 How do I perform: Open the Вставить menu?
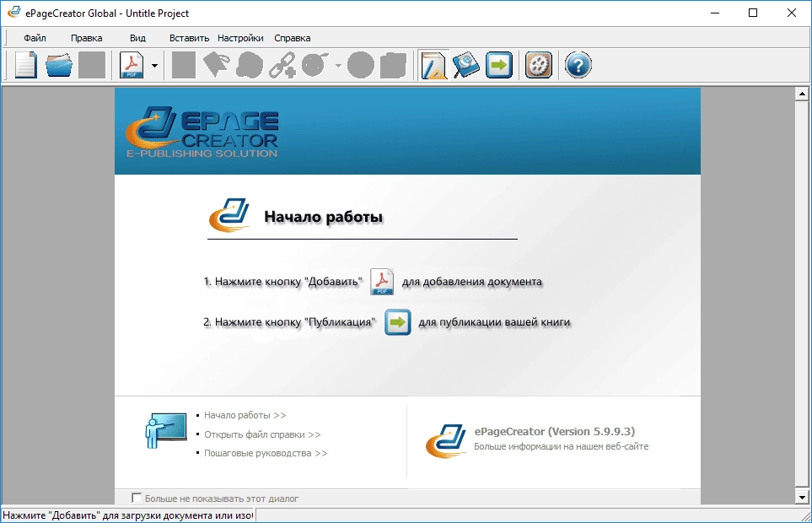[189, 38]
